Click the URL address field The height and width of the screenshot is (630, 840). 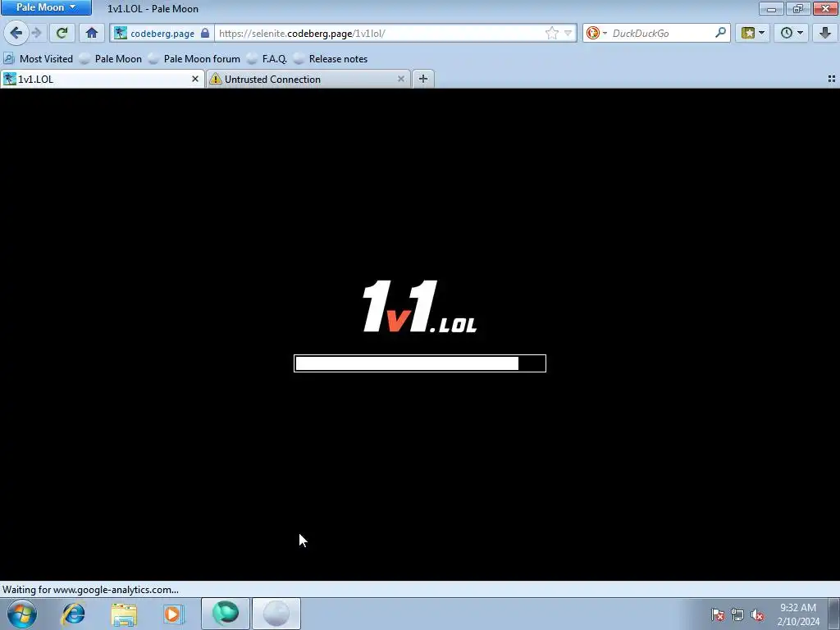pyautogui.click(x=379, y=33)
